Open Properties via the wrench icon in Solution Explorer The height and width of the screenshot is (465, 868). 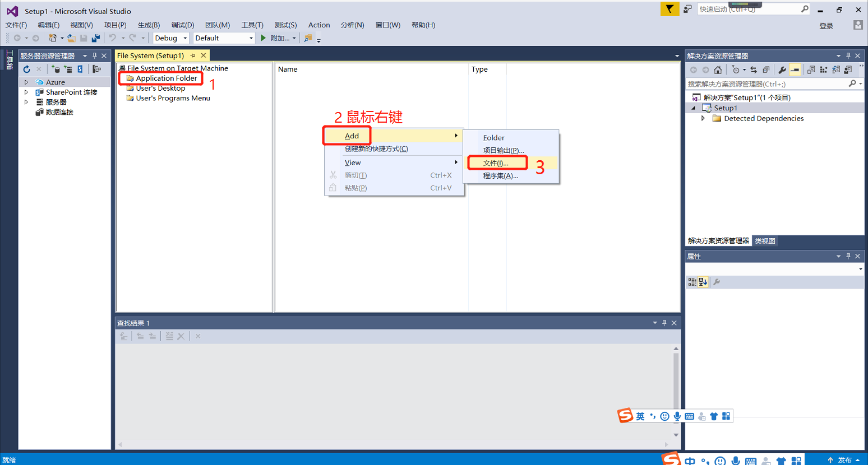pyautogui.click(x=782, y=70)
